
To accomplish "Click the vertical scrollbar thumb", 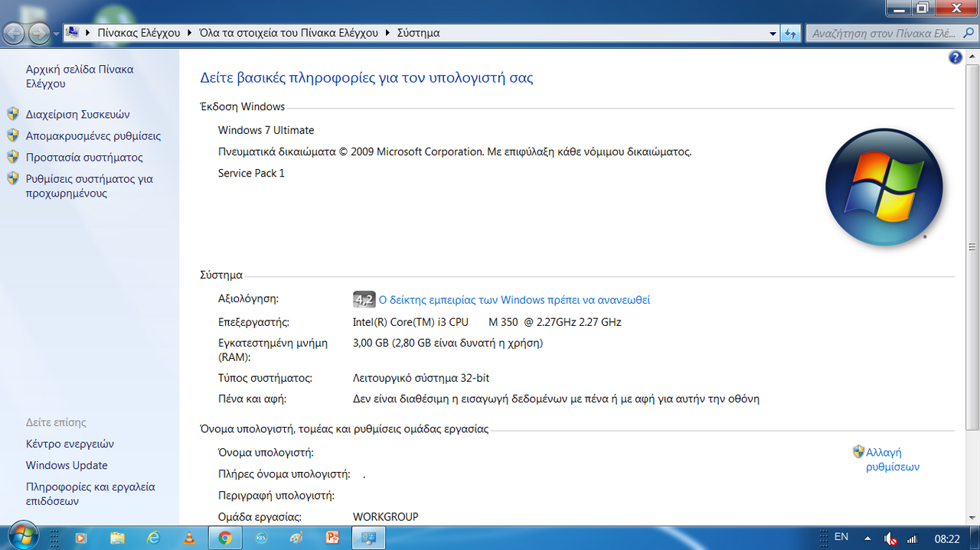I will click(972, 246).
